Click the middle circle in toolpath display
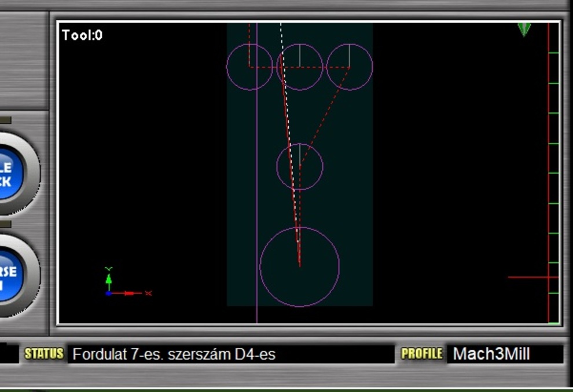The image size is (573, 392). pos(299,167)
